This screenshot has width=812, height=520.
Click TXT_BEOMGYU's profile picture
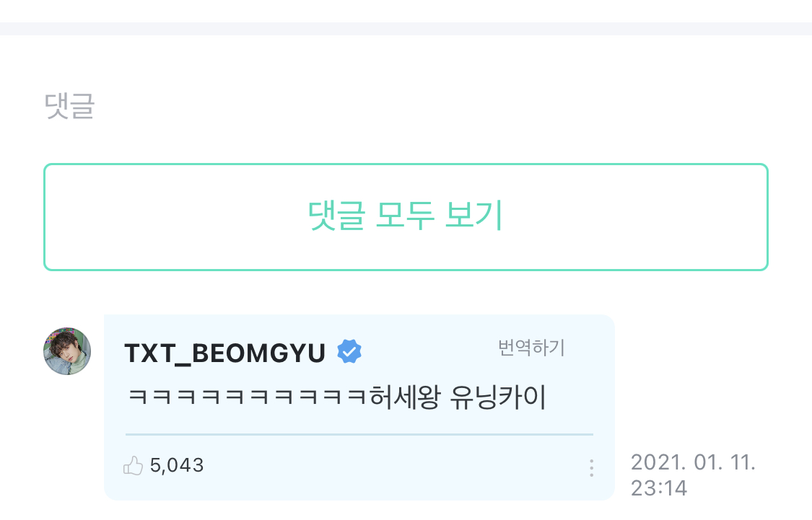pos(67,351)
